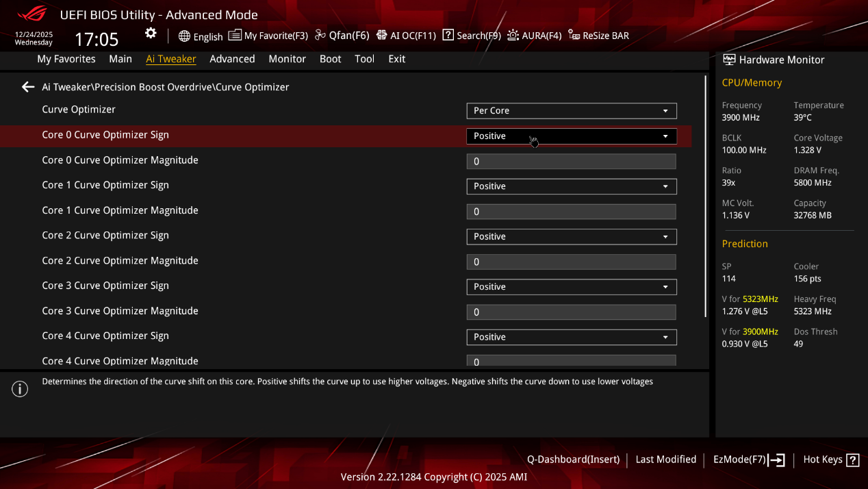868x489 pixels.
Task: Open the Monitor tab
Action: point(287,59)
